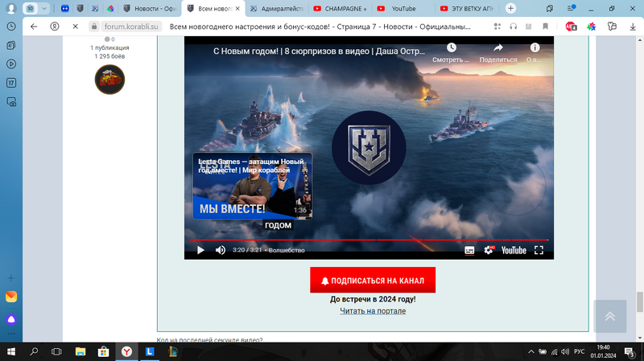Screen dimensions: 644x361
Task: Toggle video subtitles
Action: pyautogui.click(x=469, y=250)
